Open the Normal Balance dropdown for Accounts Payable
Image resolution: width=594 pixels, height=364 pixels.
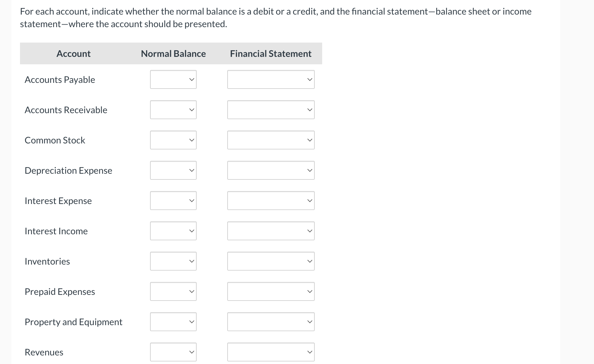[173, 79]
